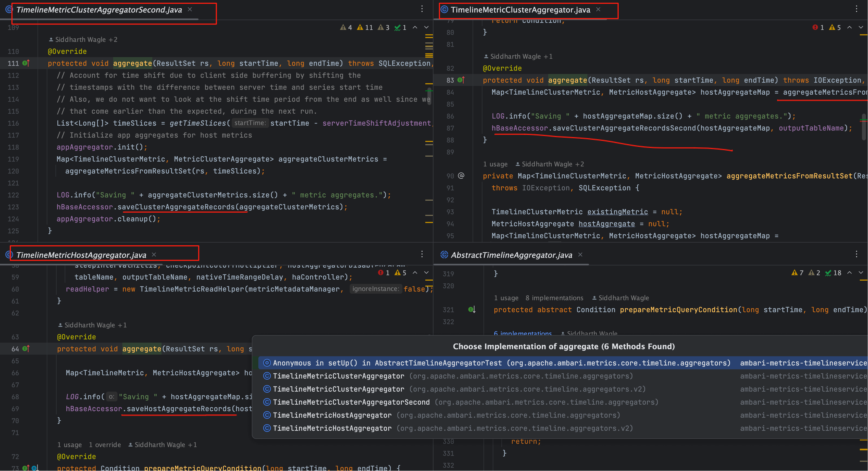Click aggregate method name on line 111
Viewport: 868px width, 471px height.
pos(132,63)
